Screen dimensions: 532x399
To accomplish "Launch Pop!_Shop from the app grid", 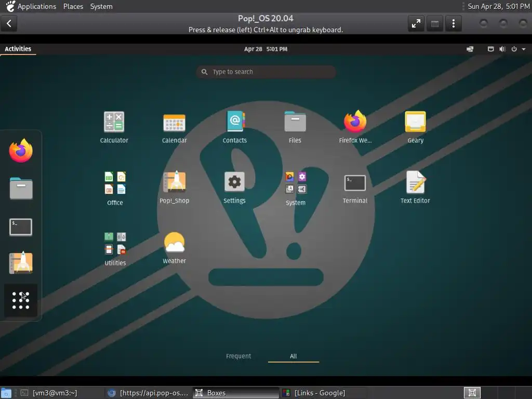I will (174, 187).
